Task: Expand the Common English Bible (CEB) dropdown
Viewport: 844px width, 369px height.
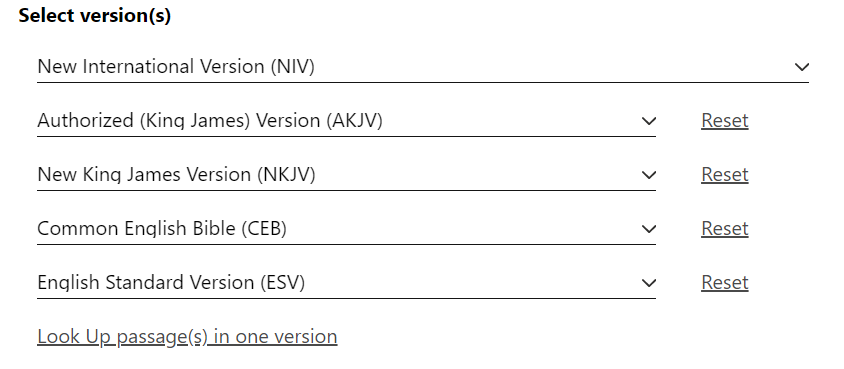Action: tap(346, 229)
